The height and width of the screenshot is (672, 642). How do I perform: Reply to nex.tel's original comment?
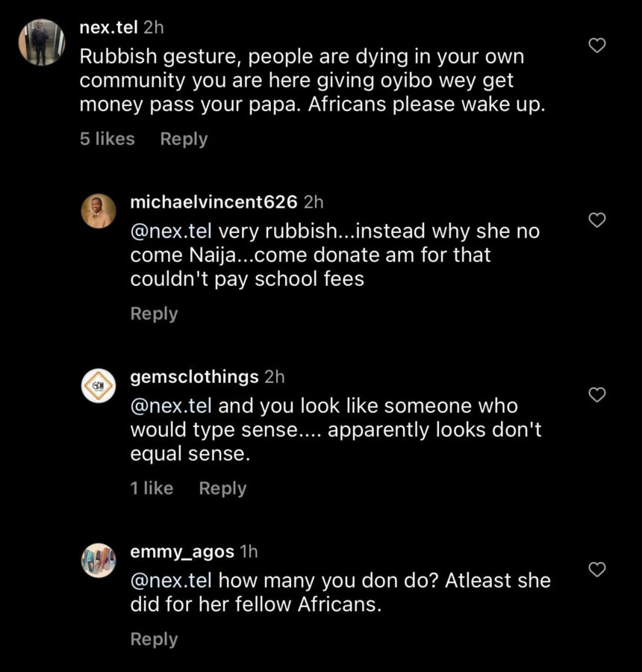tap(184, 139)
